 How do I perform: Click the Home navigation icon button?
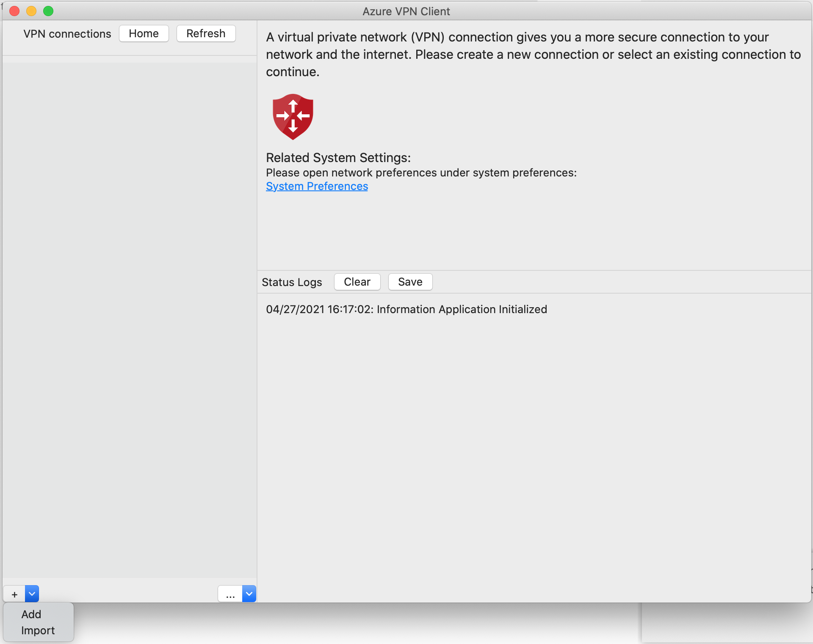point(144,33)
